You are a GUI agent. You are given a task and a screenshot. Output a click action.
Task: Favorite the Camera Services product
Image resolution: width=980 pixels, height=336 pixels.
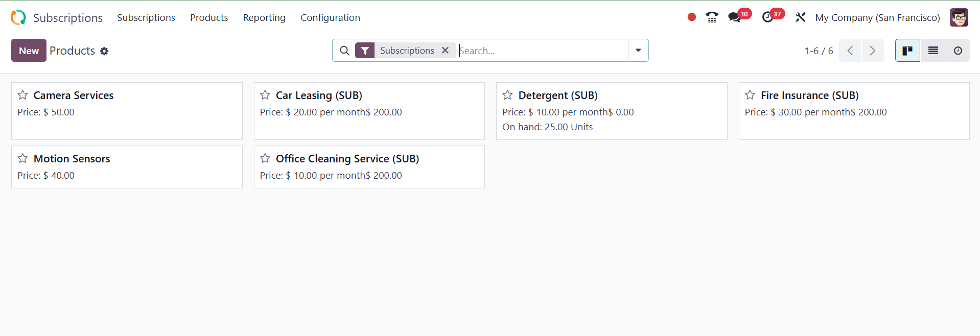(x=23, y=95)
